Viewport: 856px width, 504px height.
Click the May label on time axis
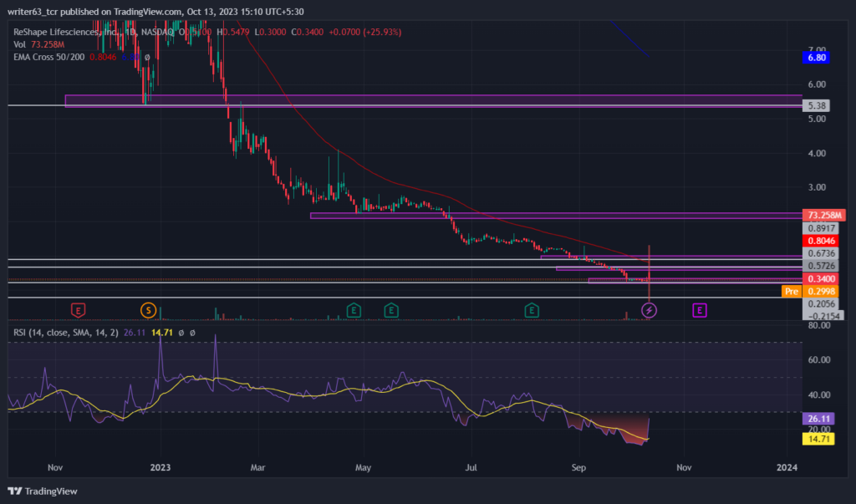(363, 467)
